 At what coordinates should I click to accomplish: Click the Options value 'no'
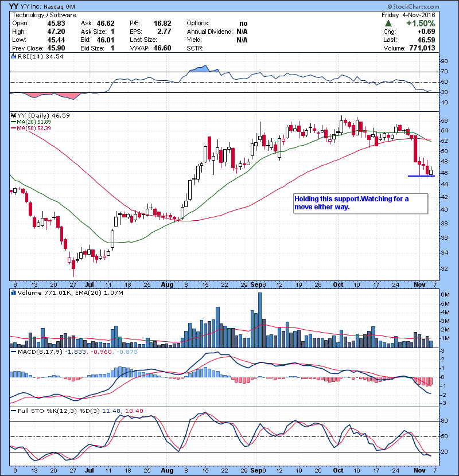243,24
